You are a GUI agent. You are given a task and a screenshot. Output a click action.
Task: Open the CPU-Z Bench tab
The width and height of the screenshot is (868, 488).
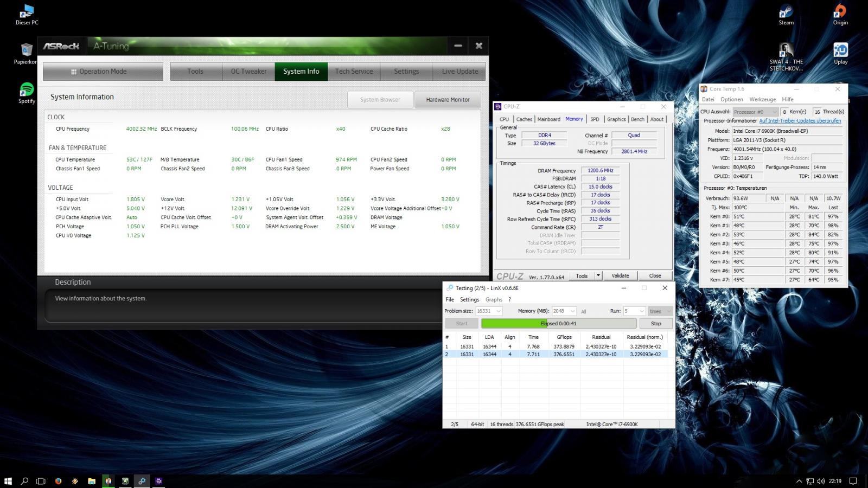click(x=637, y=119)
